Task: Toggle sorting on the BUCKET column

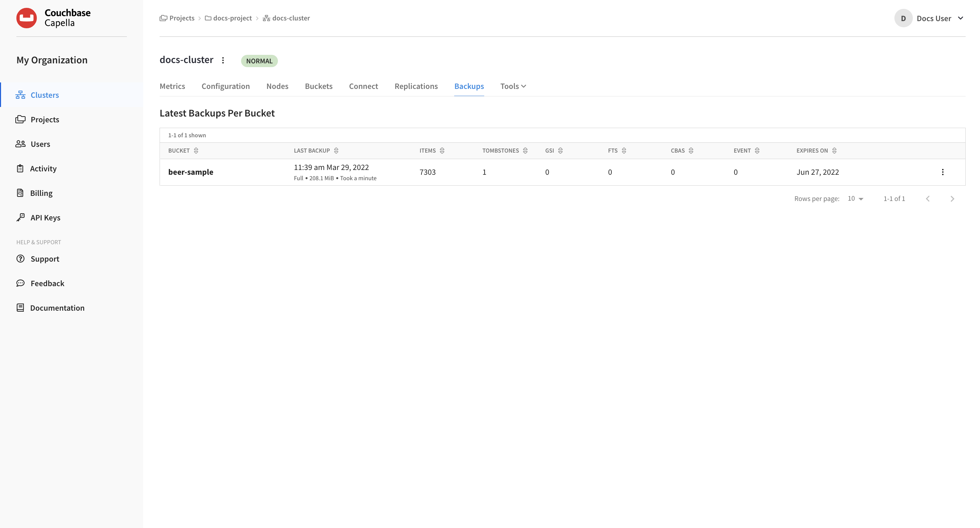Action: 196,150
